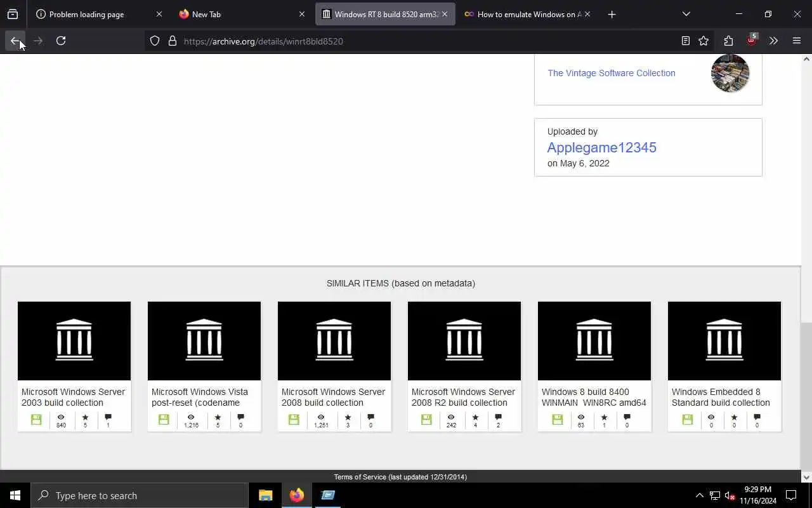812x508 pixels.
Task: Click favorites star on Server 2008 card
Action: [348, 417]
